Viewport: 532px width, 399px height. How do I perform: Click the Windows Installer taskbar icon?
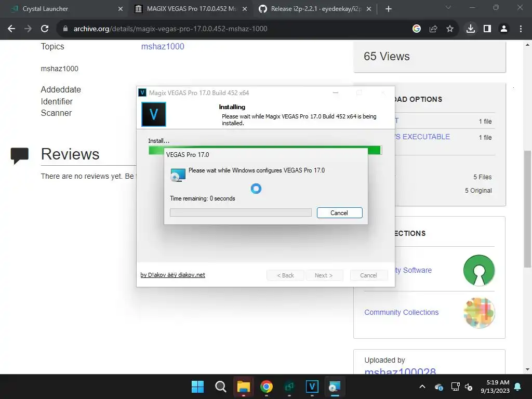[335, 387]
